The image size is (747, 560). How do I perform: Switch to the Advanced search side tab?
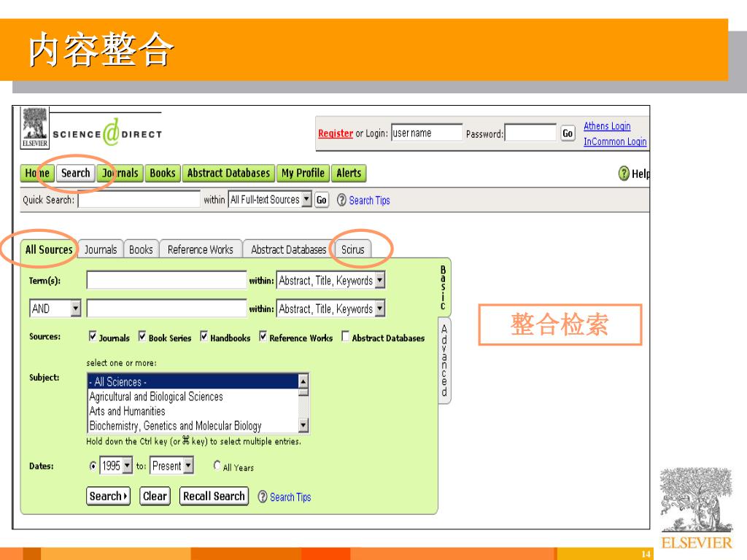click(444, 360)
